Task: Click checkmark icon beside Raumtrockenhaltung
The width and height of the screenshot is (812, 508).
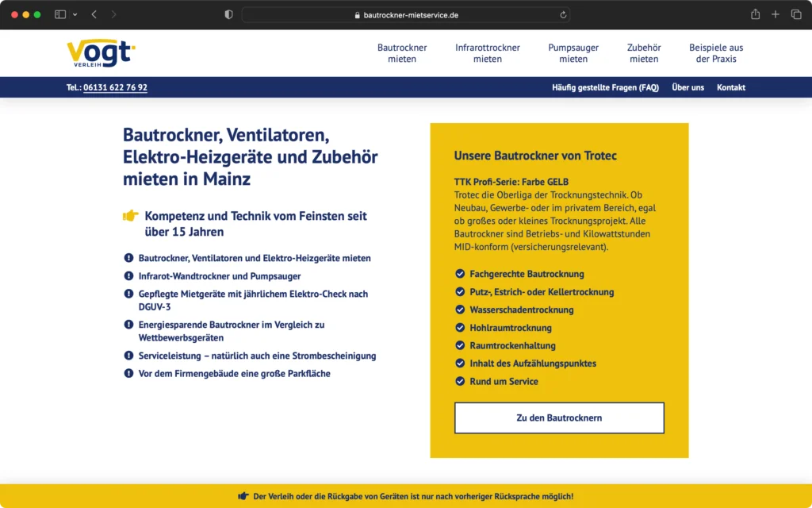Action: pyautogui.click(x=460, y=345)
